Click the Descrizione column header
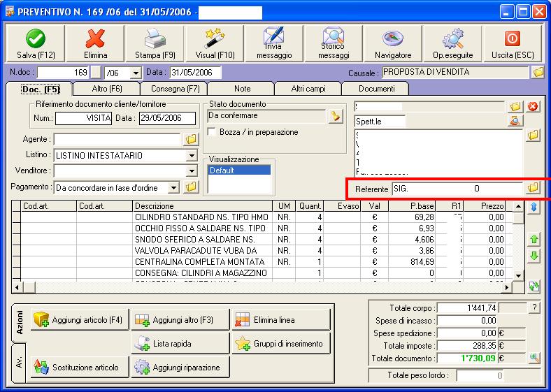 202,206
